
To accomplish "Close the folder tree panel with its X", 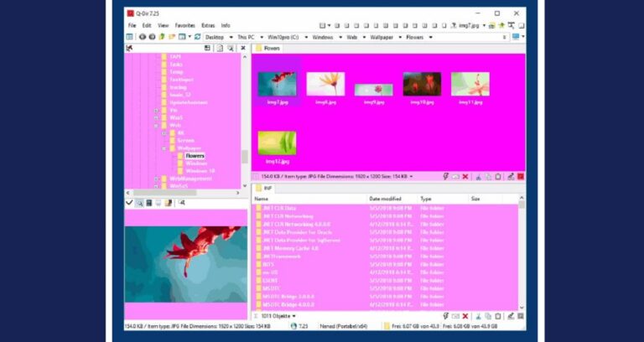I will [x=243, y=49].
